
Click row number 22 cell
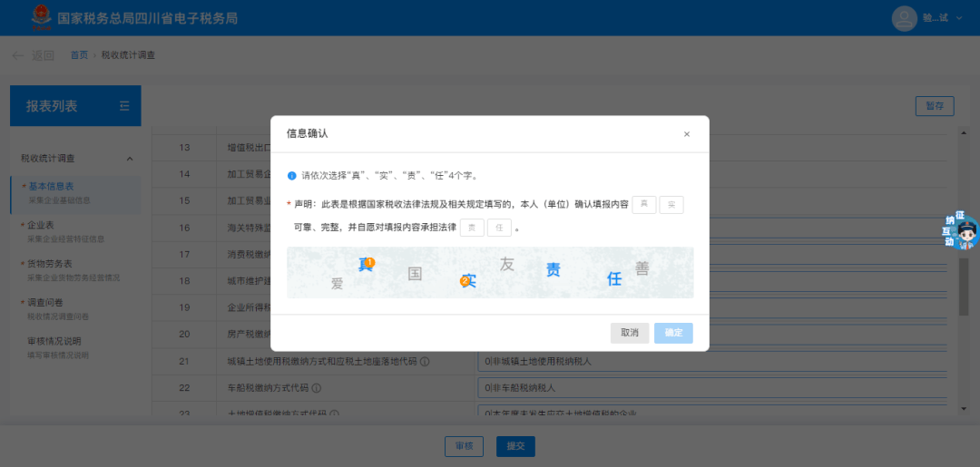click(184, 388)
